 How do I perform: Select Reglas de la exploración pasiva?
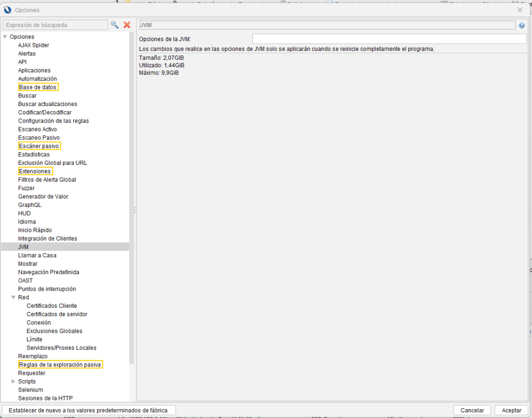click(x=60, y=365)
